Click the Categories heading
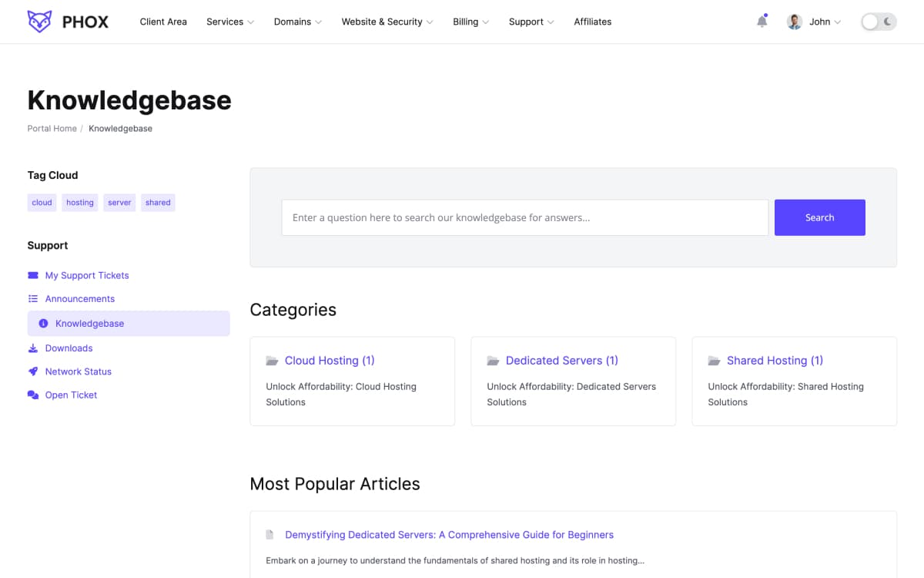Screen dimensions: 924x578 point(293,310)
